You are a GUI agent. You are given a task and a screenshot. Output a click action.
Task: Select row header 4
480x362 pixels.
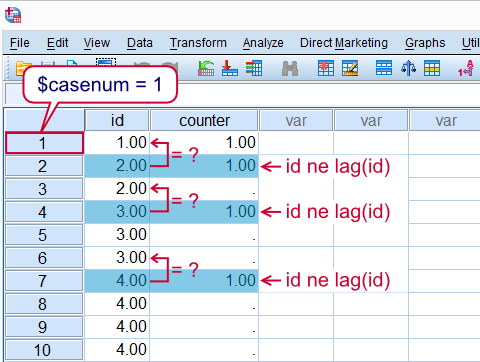click(44, 212)
